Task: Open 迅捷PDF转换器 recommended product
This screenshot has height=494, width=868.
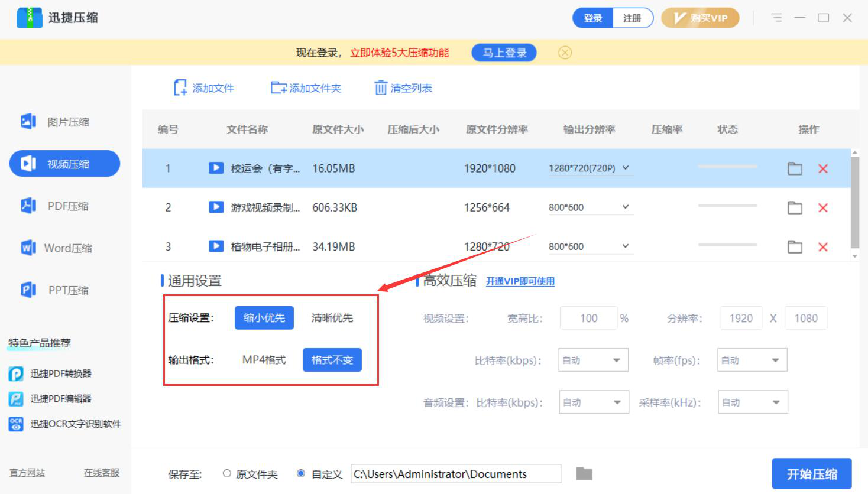Action: pos(51,373)
